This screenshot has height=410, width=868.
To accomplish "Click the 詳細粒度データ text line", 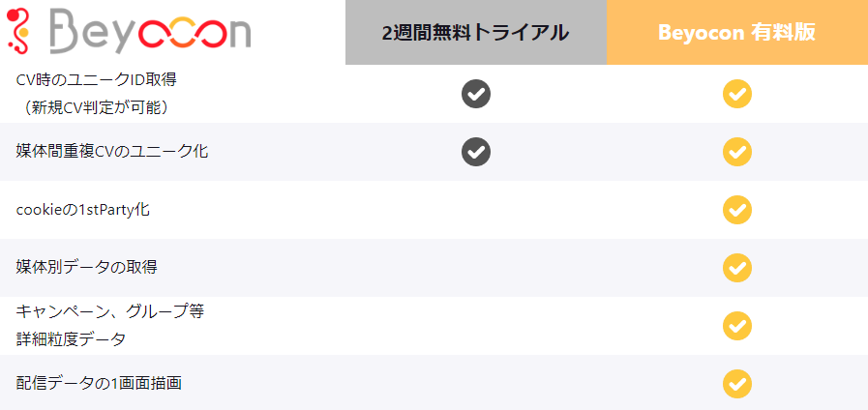I will click(x=71, y=338).
